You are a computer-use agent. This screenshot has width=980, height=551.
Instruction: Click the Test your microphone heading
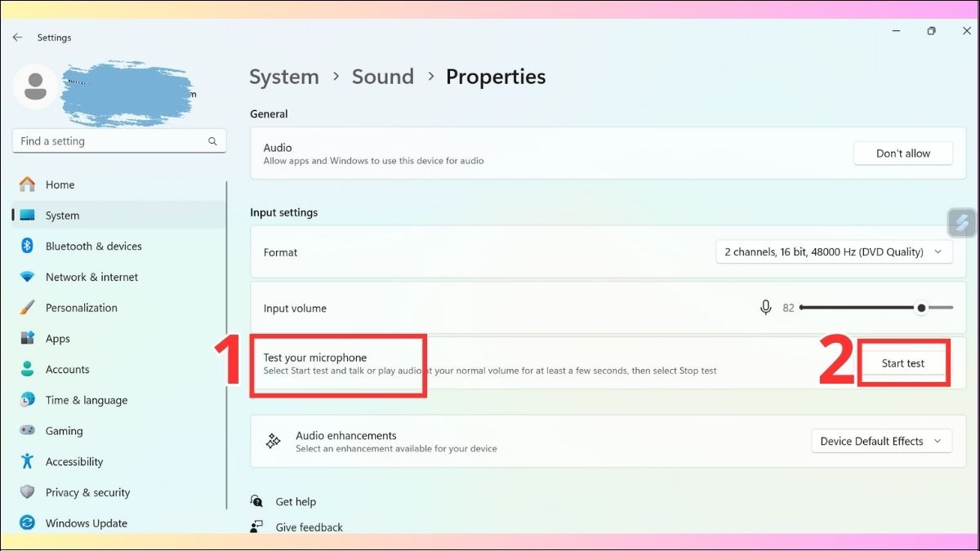tap(315, 358)
